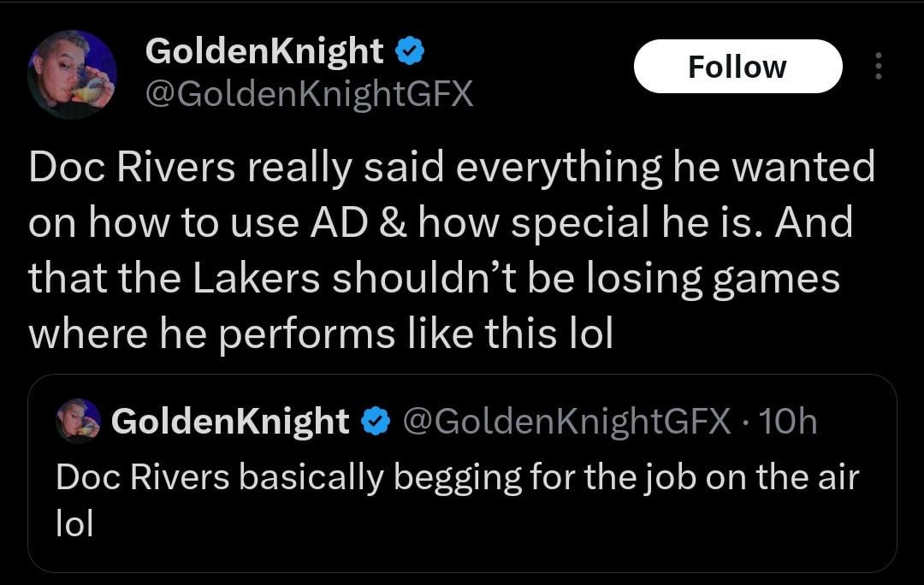Click the 10h timestamp on the quoted tweet
This screenshot has width=924, height=585.
tap(788, 421)
